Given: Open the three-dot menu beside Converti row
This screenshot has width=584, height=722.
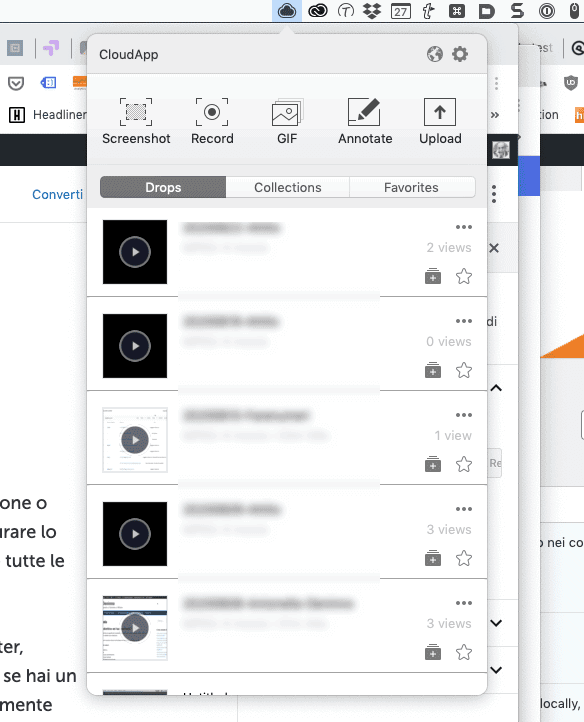Looking at the screenshot, I should (x=494, y=194).
